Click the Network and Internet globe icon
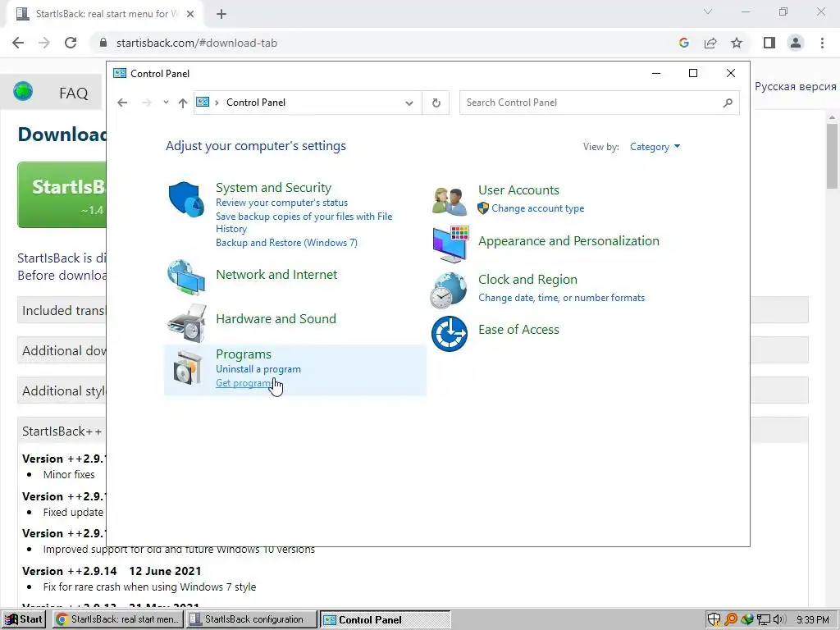This screenshot has height=630, width=840. (x=186, y=277)
